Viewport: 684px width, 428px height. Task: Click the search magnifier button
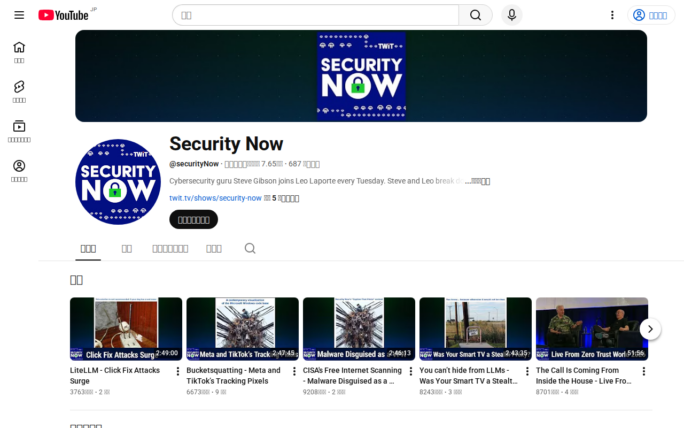475,15
